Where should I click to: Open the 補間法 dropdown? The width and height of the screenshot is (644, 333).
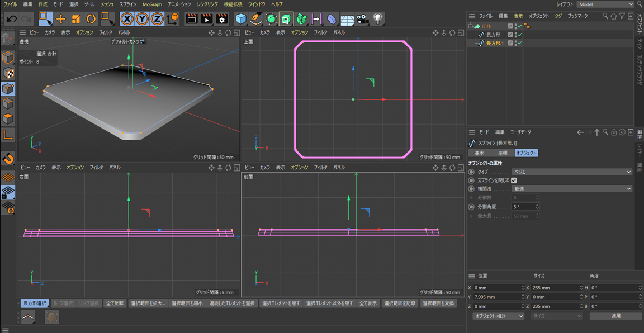[571, 189]
